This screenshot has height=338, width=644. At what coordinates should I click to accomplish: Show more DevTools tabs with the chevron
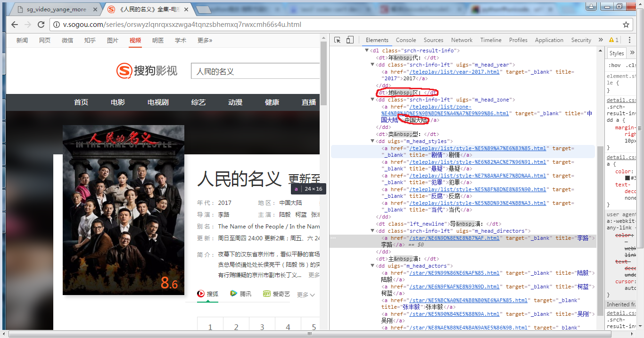coord(600,40)
